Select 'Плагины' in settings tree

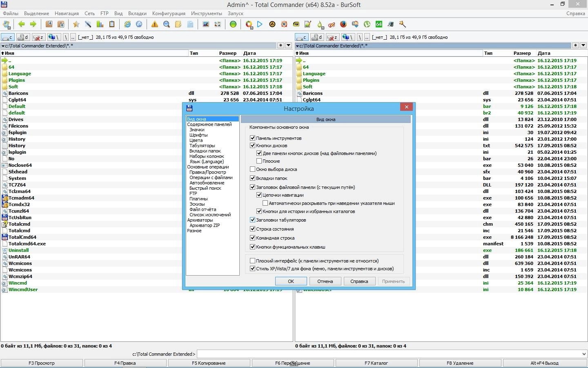pyautogui.click(x=199, y=199)
